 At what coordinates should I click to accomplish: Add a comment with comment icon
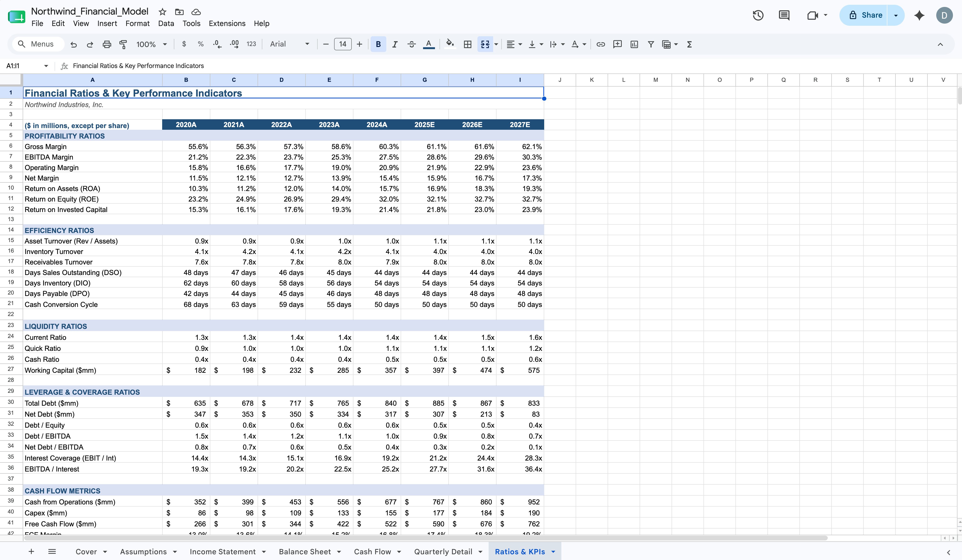[617, 44]
